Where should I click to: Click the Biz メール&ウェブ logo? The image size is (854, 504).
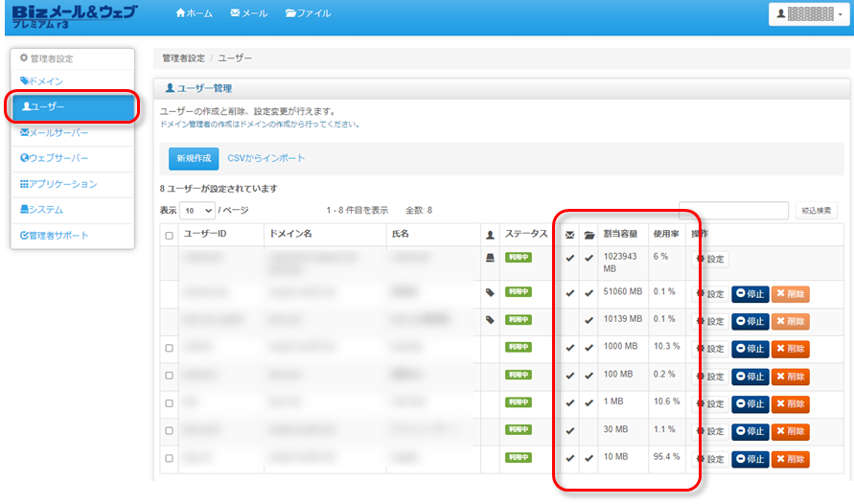[77, 16]
